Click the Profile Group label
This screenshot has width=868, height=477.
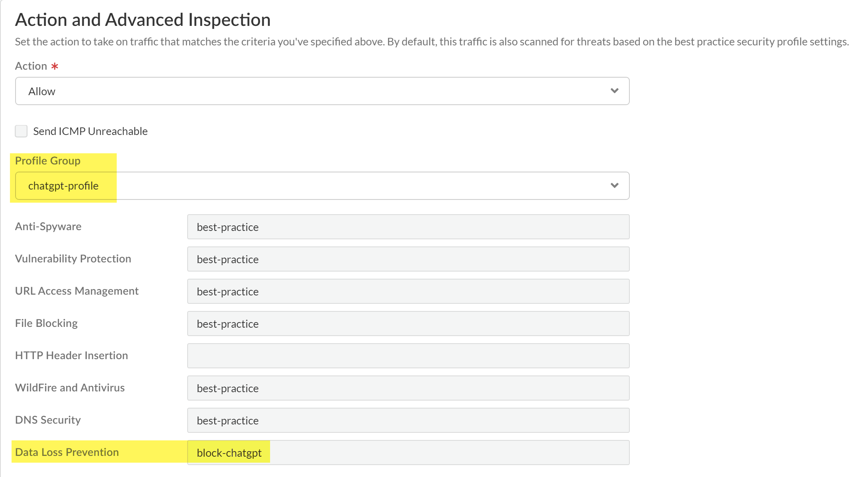[48, 161]
